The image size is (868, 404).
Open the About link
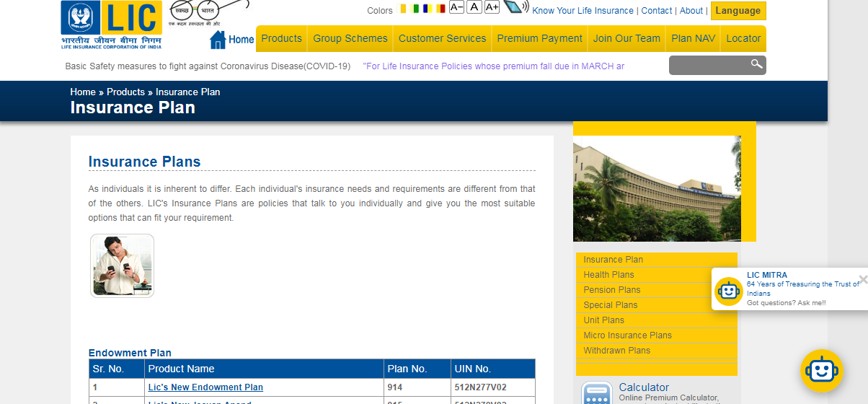point(691,11)
